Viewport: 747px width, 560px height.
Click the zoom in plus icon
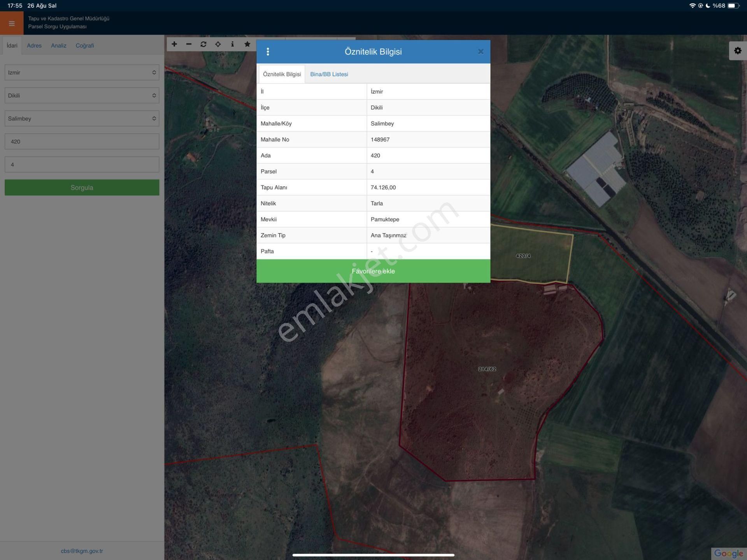[174, 44]
